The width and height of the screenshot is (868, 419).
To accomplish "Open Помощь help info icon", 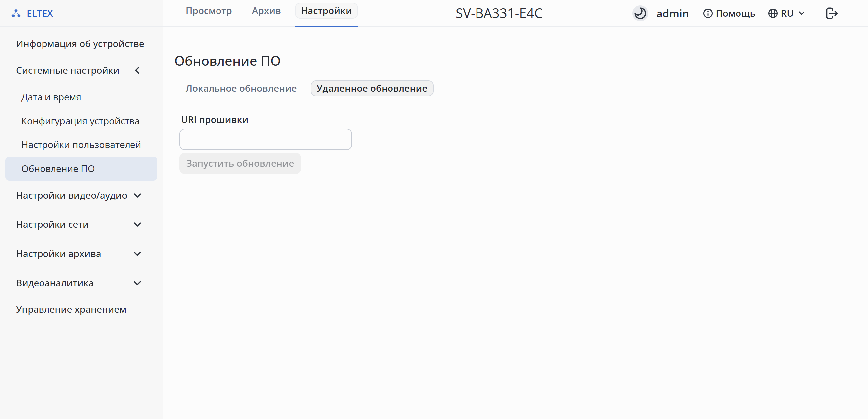I will click(708, 14).
